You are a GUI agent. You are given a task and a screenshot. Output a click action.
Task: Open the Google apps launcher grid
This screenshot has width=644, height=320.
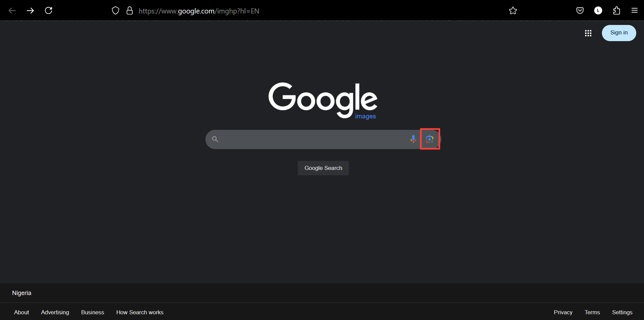pyautogui.click(x=588, y=33)
